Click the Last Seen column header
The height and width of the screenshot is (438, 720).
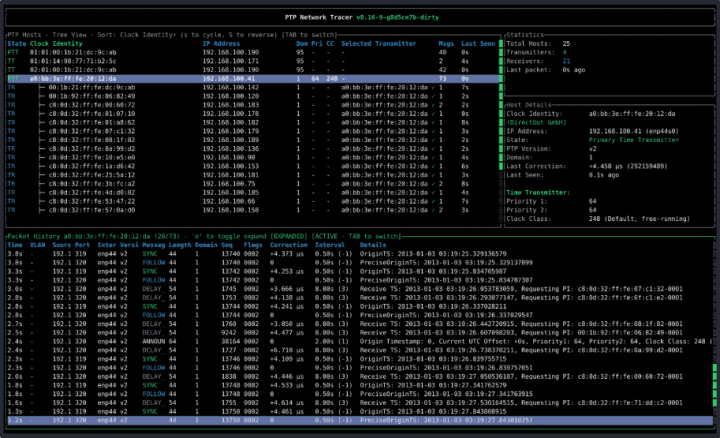pos(479,43)
